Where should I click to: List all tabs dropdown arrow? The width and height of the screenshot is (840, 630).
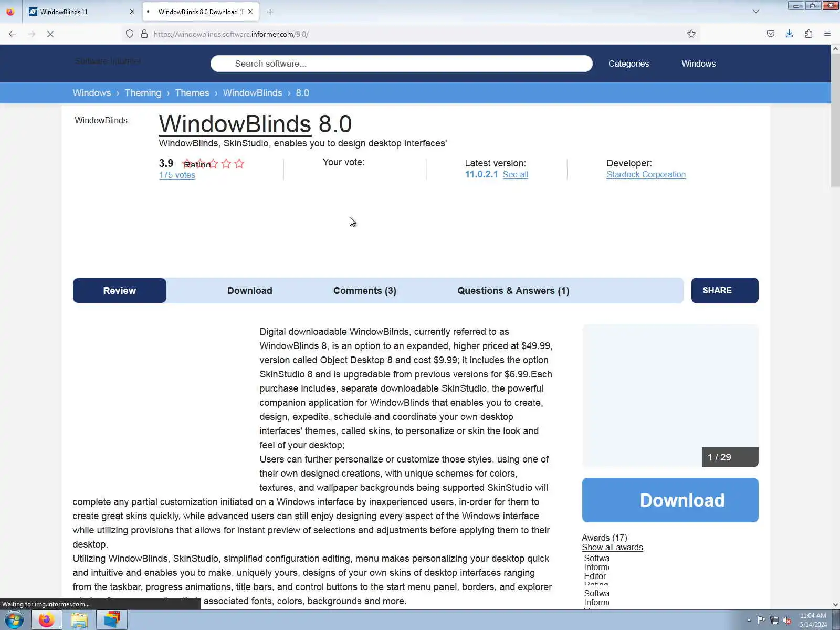[756, 12]
